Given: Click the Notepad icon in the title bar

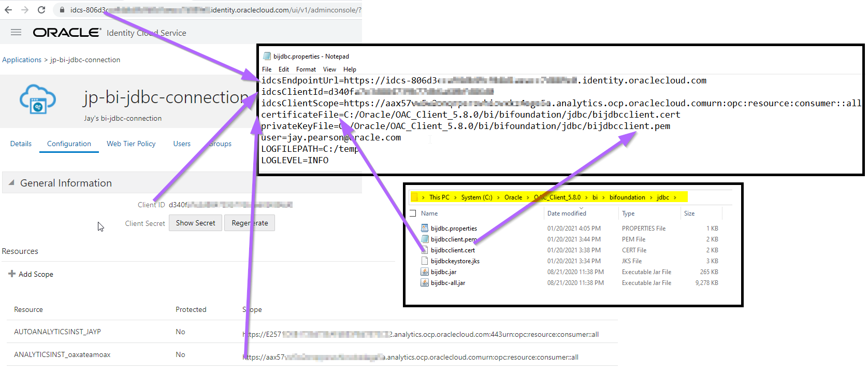Looking at the screenshot, I should [267, 56].
